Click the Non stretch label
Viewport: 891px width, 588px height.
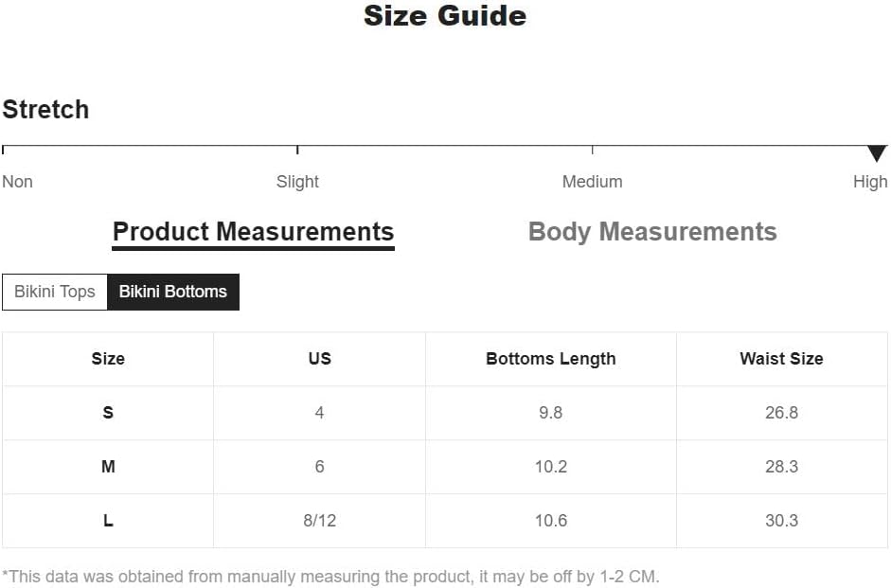click(18, 182)
